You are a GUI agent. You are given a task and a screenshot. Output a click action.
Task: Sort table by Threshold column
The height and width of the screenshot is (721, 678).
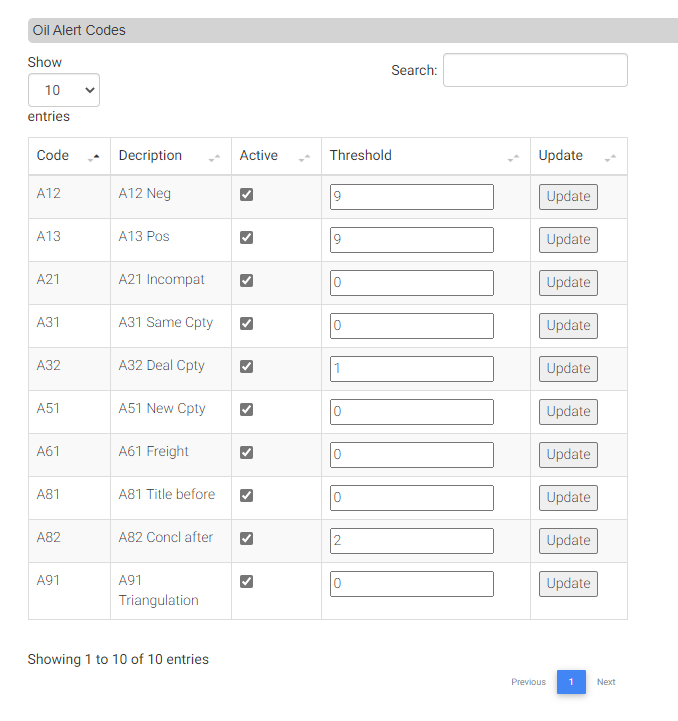click(x=425, y=156)
